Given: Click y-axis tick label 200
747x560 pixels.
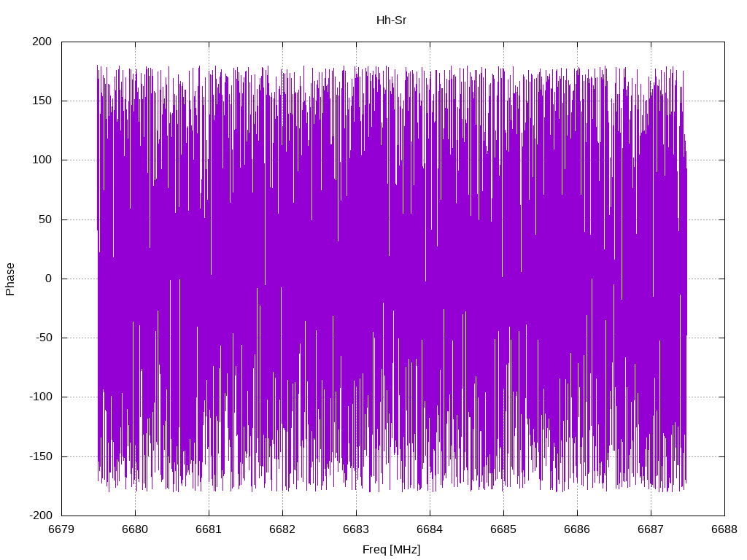Looking at the screenshot, I should point(42,42).
